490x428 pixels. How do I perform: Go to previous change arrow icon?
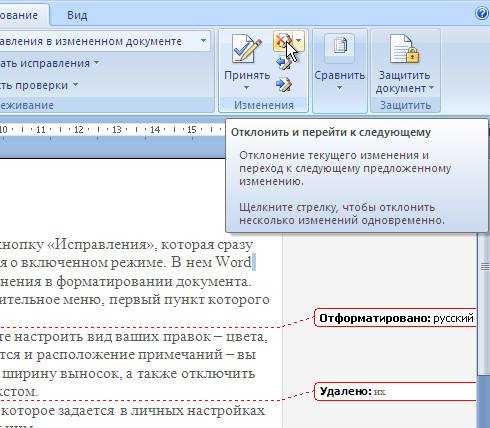283,63
